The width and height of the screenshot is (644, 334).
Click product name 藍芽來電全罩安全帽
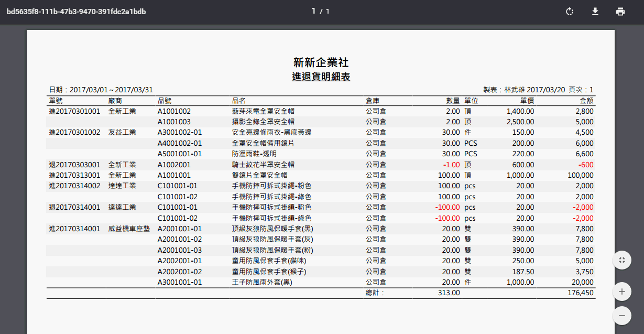click(263, 111)
